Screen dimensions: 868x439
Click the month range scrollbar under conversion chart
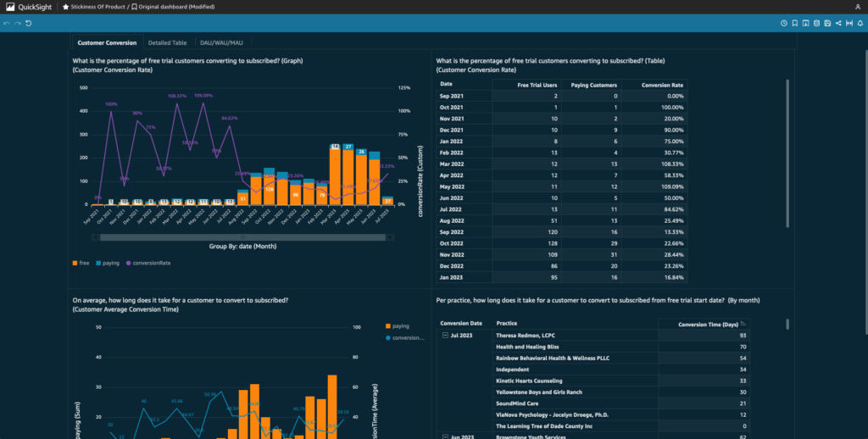click(243, 237)
